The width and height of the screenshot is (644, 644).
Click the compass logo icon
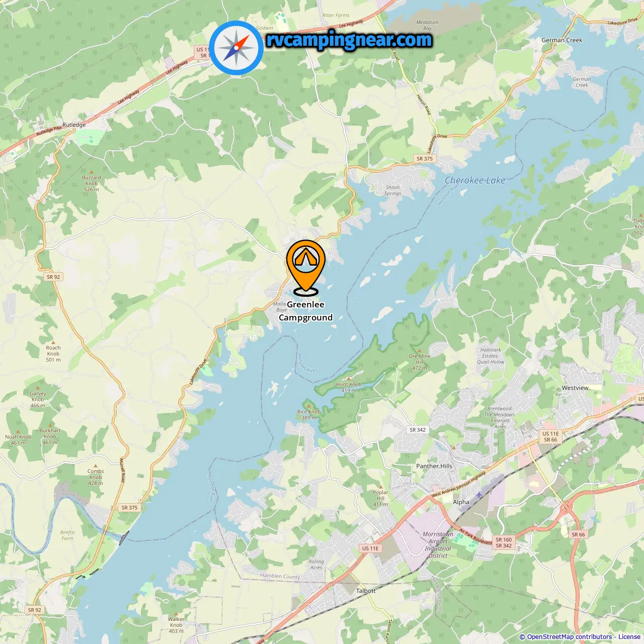pos(236,48)
